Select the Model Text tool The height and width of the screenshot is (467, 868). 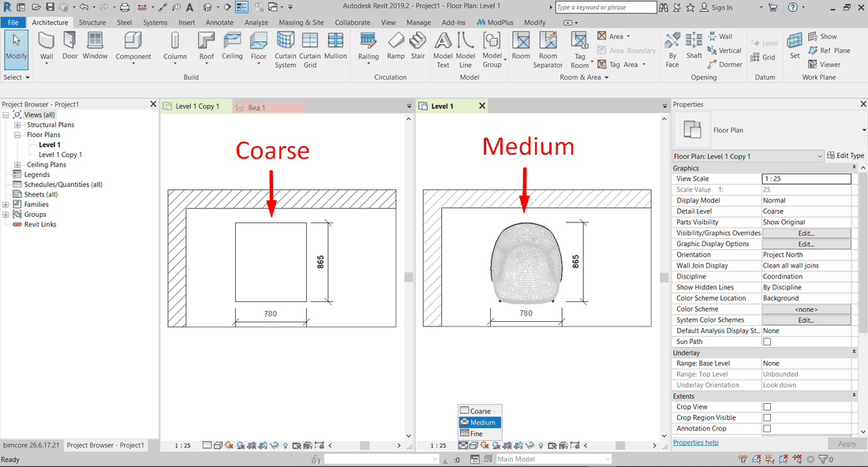(443, 50)
